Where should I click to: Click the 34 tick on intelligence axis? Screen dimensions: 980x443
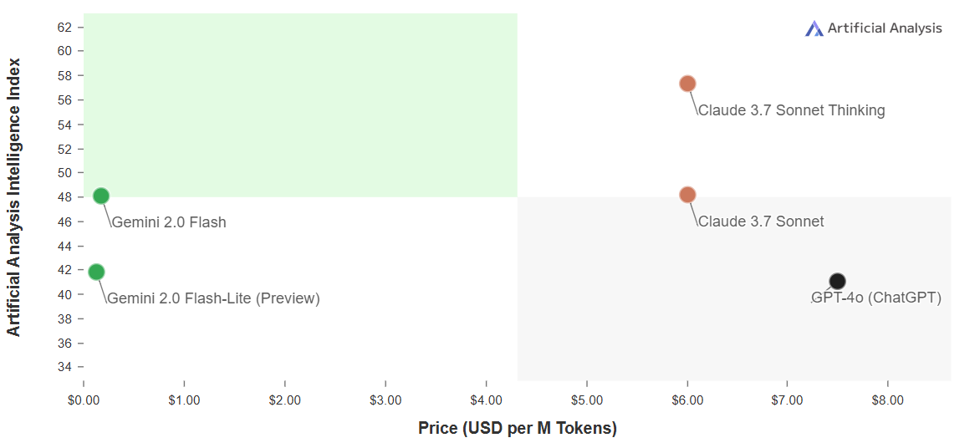coord(65,366)
